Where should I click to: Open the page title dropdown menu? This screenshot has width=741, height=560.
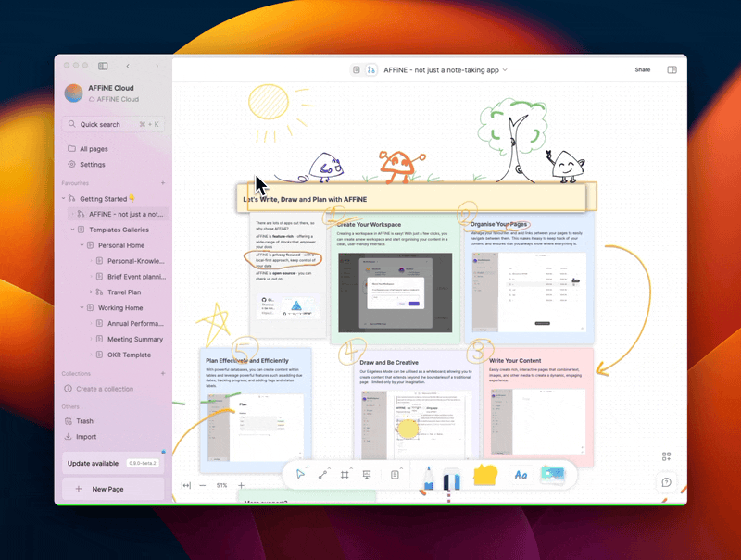(x=505, y=69)
